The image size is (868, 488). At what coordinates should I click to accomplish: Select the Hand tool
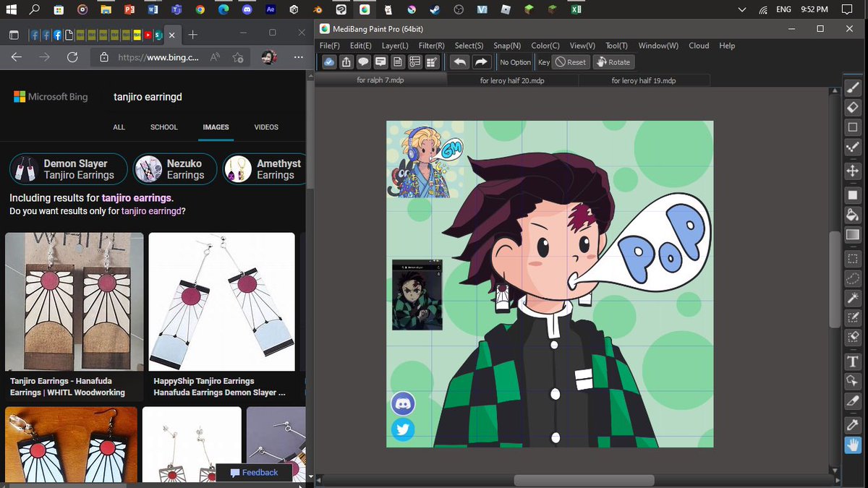853,445
